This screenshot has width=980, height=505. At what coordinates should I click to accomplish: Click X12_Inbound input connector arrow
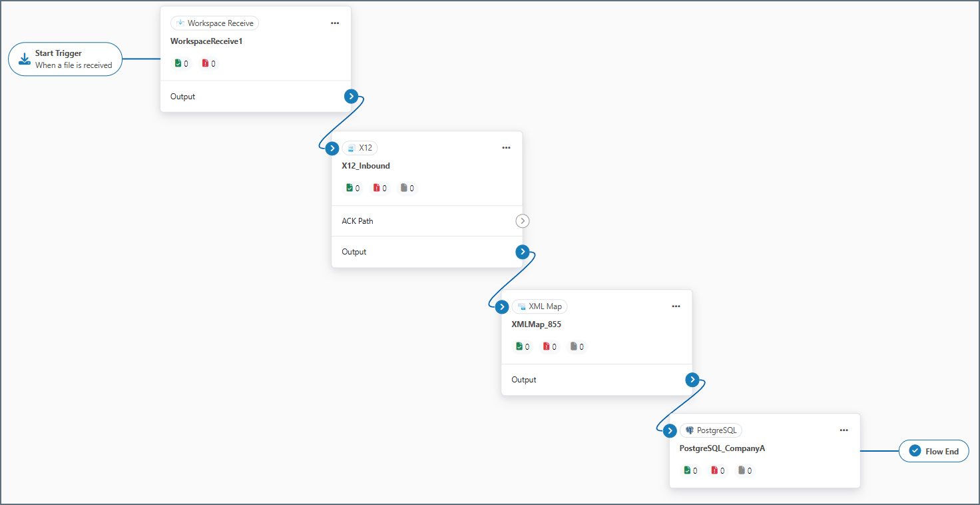[x=333, y=147]
